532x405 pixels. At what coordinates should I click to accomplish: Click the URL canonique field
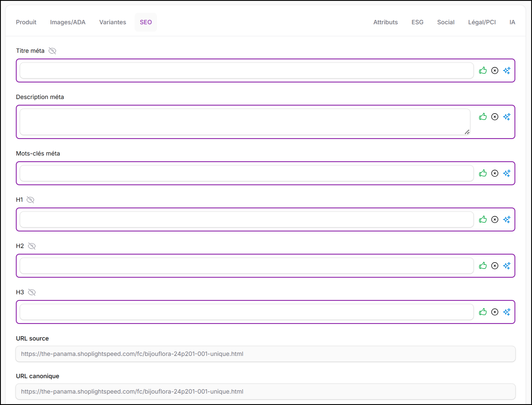pyautogui.click(x=265, y=392)
